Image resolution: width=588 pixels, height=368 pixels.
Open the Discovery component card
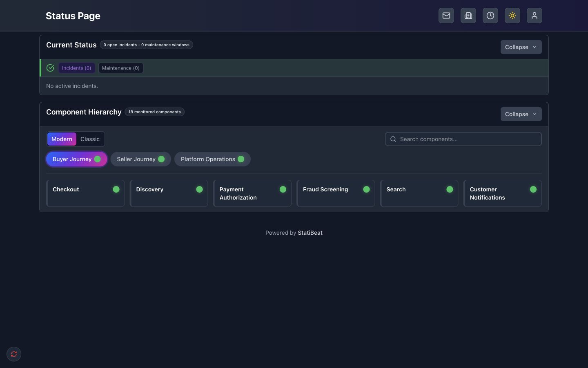(x=169, y=193)
